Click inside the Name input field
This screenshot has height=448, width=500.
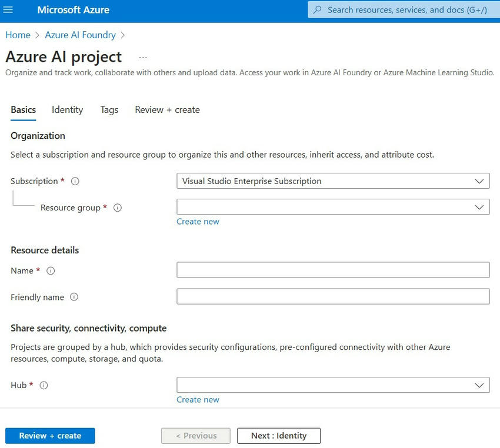[333, 270]
